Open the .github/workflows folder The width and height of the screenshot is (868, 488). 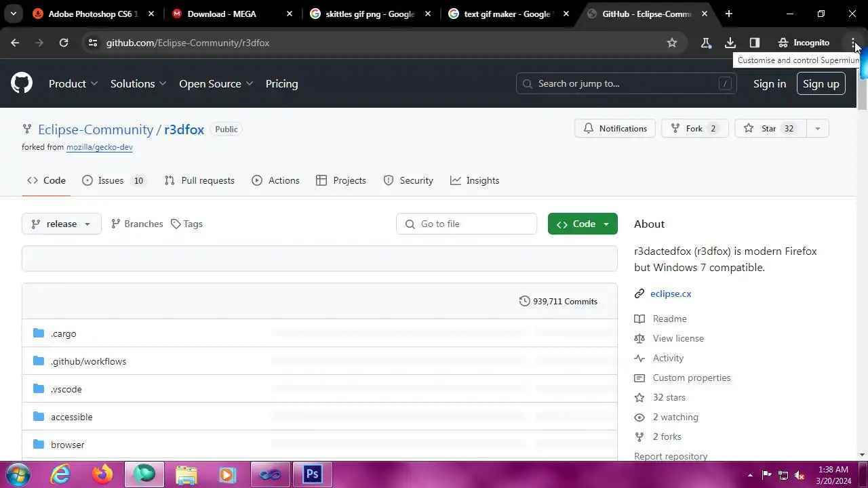(88, 361)
